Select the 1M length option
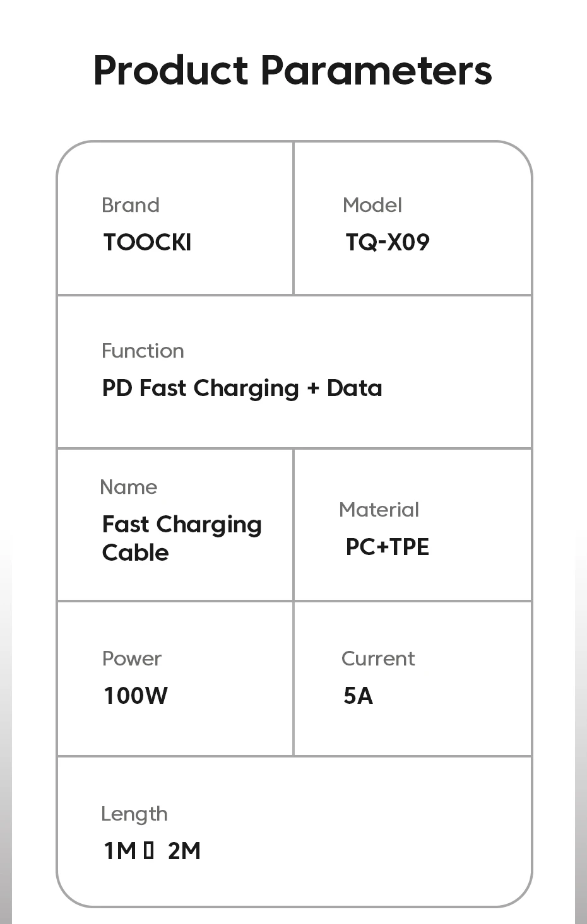587x924 pixels. click(x=120, y=851)
